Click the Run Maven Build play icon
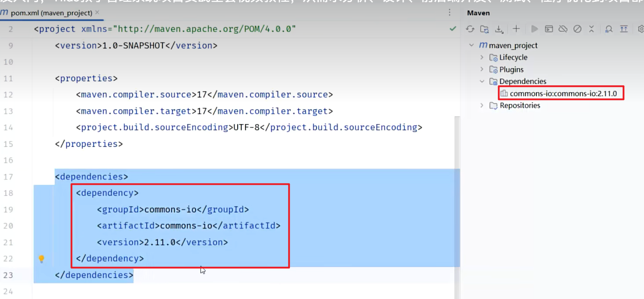The image size is (644, 299). [535, 29]
